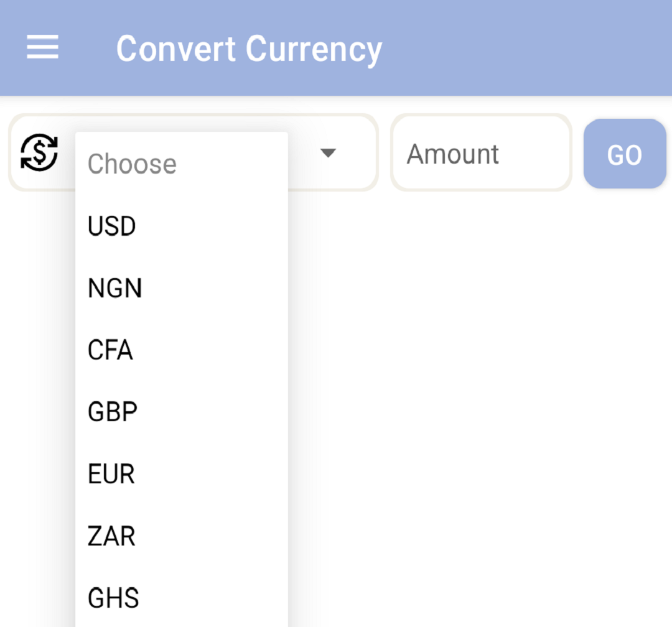Choose ZAR from the currency list
672x627 pixels.
pyautogui.click(x=111, y=536)
